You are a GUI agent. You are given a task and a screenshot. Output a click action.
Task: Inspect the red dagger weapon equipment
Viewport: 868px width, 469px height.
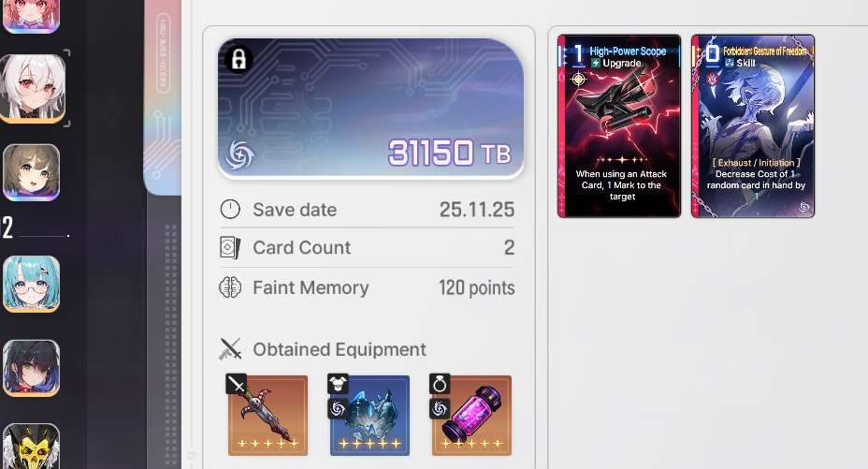click(268, 416)
